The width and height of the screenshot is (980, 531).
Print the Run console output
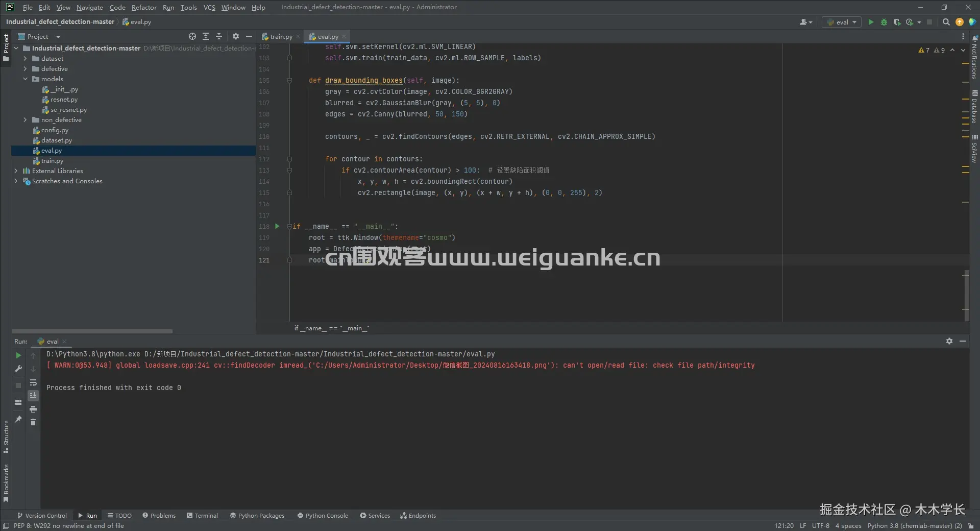tap(33, 409)
